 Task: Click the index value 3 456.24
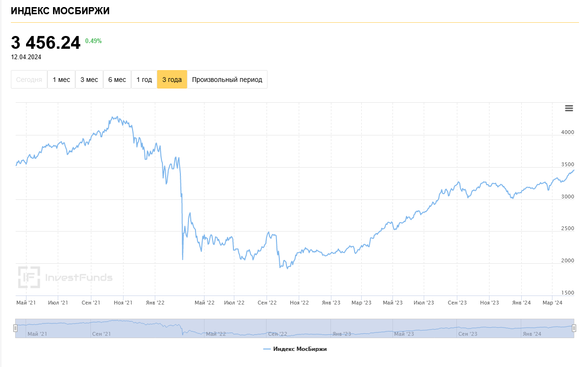pyautogui.click(x=46, y=43)
